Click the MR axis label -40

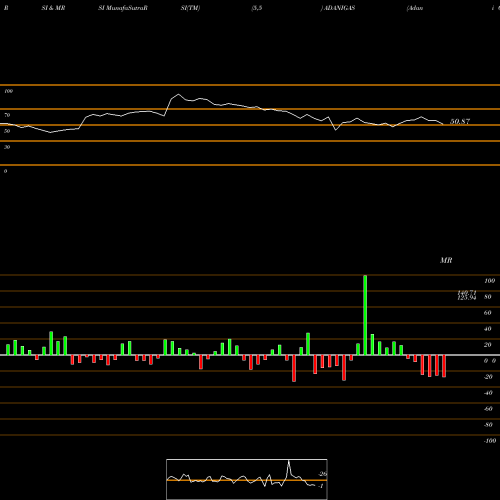coord(488,393)
